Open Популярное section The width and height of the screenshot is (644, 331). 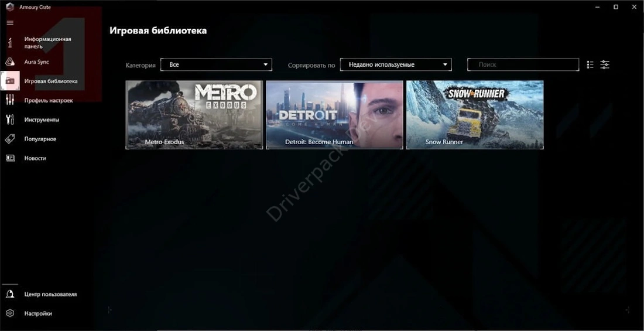pyautogui.click(x=40, y=139)
